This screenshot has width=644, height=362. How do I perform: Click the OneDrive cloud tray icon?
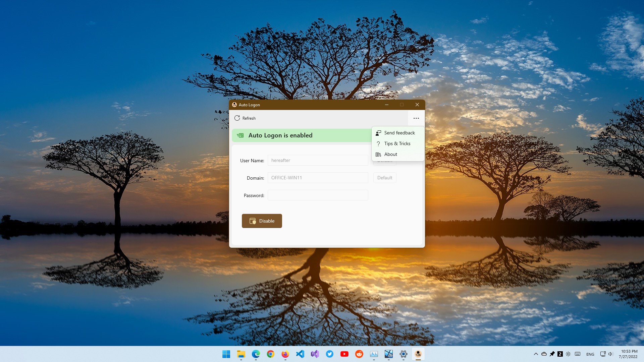[x=544, y=354]
